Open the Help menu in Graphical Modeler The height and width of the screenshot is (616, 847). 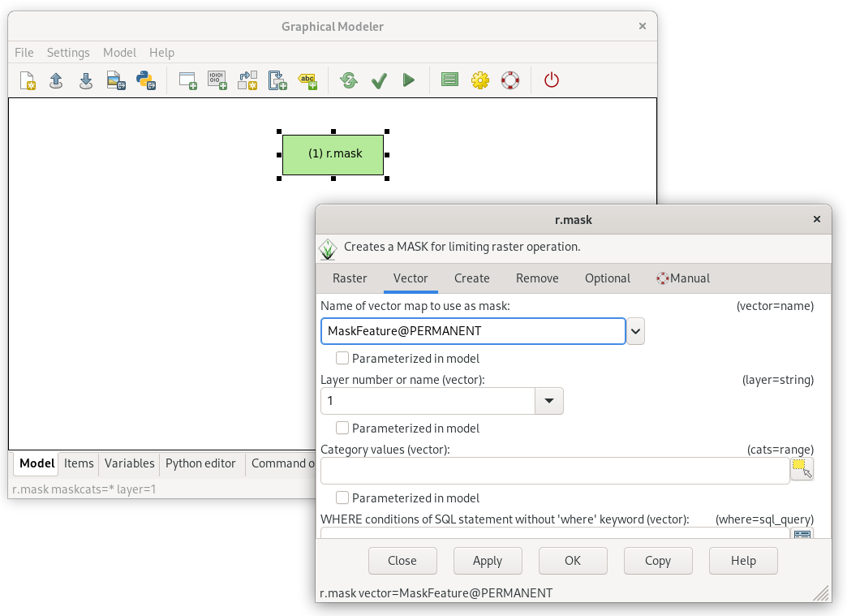(161, 53)
